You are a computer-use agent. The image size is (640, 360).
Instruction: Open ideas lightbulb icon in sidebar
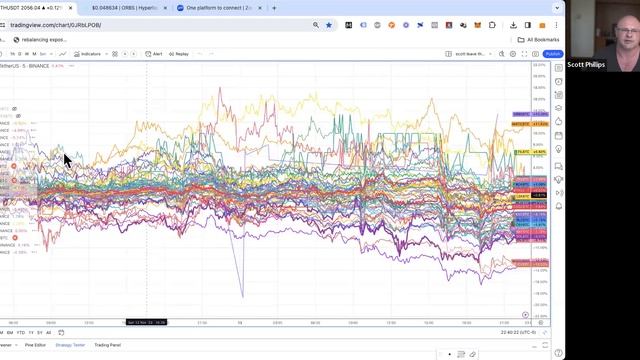(x=558, y=149)
